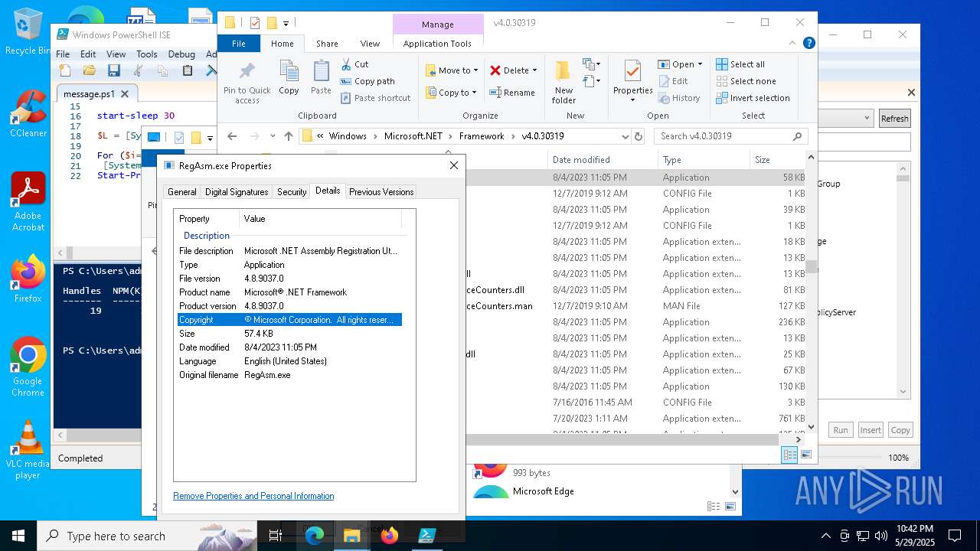This screenshot has height=551, width=980.
Task: Expand address bar path history dropdown
Action: pyautogui.click(x=626, y=136)
